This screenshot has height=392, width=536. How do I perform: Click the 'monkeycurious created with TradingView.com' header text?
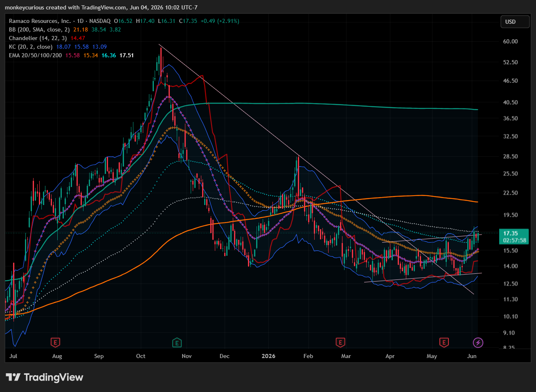click(x=66, y=7)
